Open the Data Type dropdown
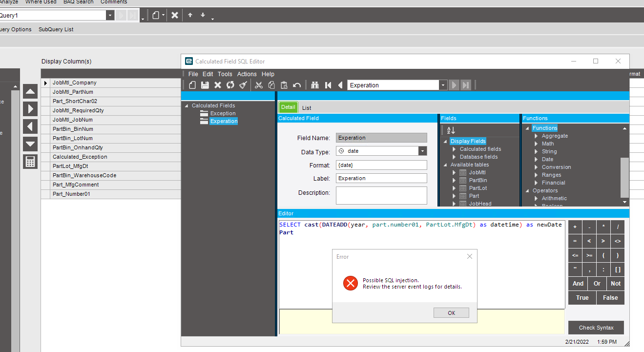Screen dimensions: 644x352 click(x=423, y=151)
